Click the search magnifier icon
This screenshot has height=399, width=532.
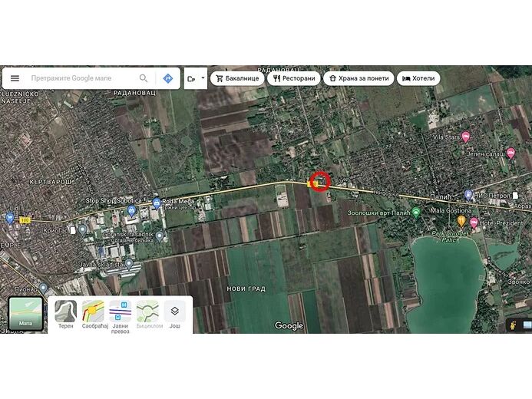144,78
